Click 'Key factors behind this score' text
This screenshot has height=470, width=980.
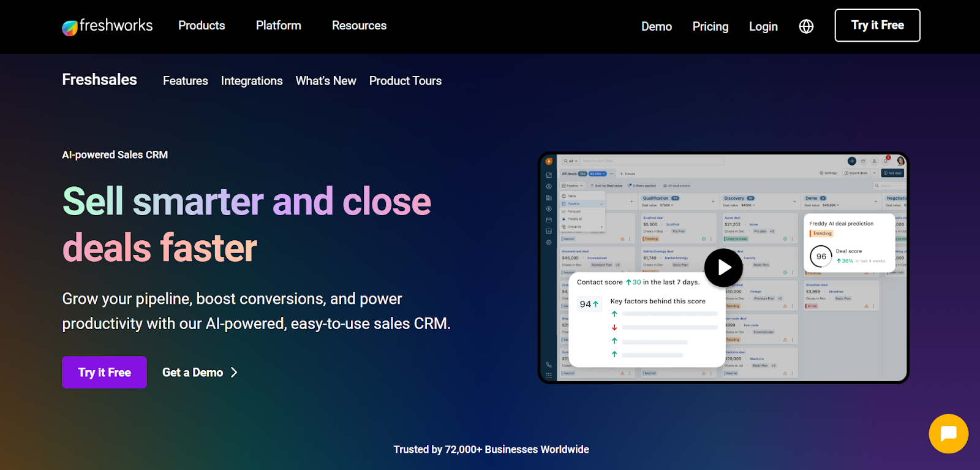pos(658,301)
